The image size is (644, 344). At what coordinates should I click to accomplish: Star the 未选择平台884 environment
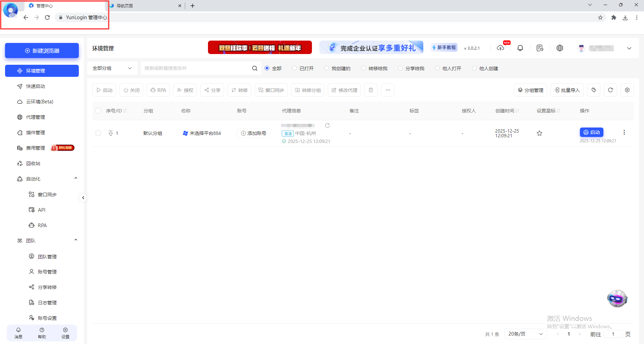[x=539, y=133]
